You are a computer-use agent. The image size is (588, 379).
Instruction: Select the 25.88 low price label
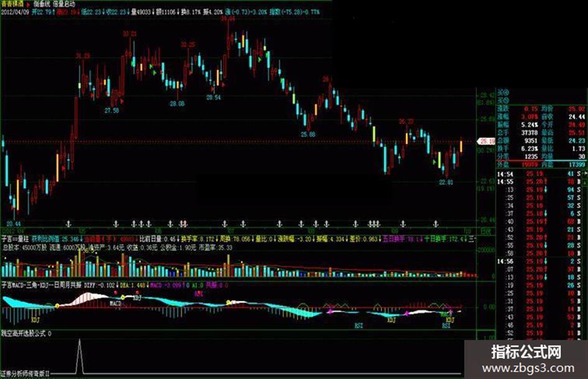308,134
